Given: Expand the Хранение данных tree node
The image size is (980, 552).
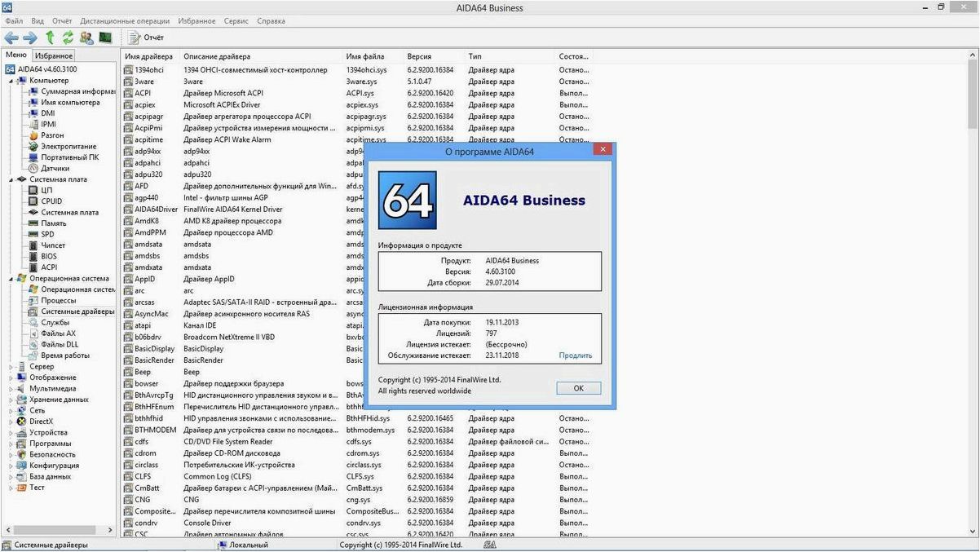Looking at the screenshot, I should click(x=11, y=400).
